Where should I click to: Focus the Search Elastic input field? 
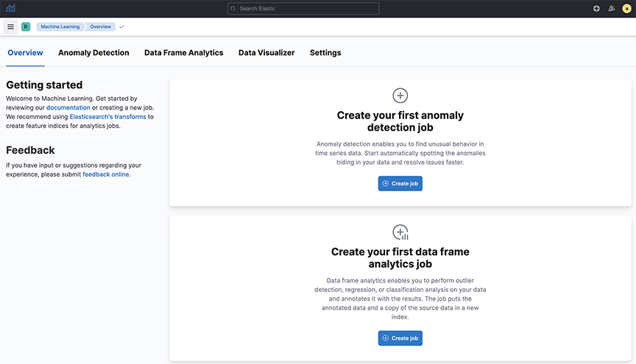pos(303,9)
